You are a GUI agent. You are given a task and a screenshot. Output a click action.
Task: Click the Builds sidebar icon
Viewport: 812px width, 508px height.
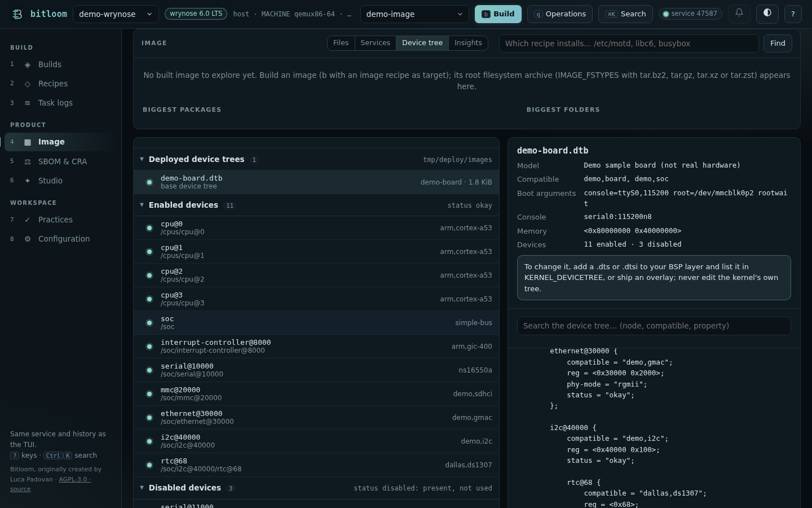[x=28, y=65]
